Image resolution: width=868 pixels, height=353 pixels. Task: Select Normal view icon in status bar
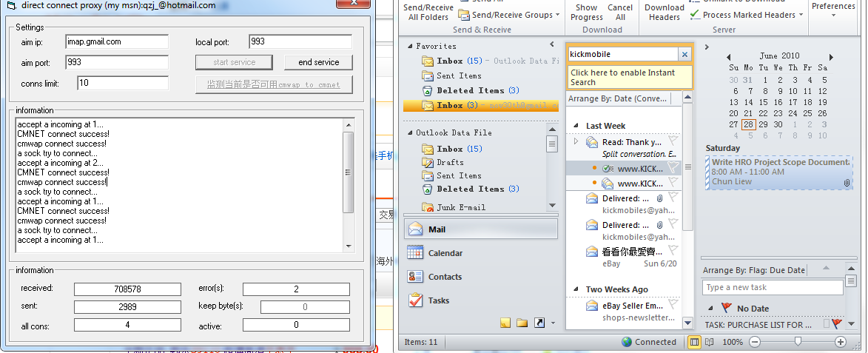point(693,342)
